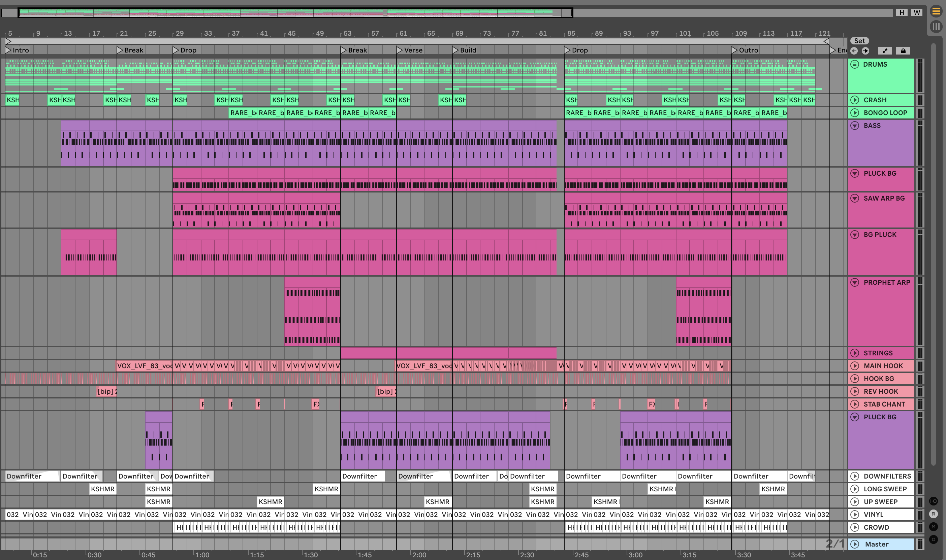Screen dimensions: 946x560
Task: Open the DRUMS group track icon
Action: (x=855, y=64)
